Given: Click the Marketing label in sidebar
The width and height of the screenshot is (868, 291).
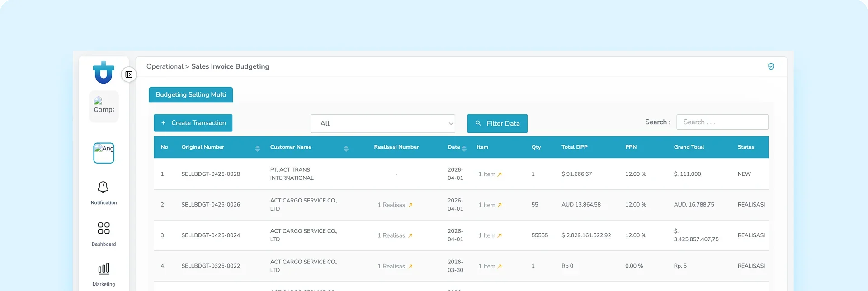Looking at the screenshot, I should tap(104, 285).
